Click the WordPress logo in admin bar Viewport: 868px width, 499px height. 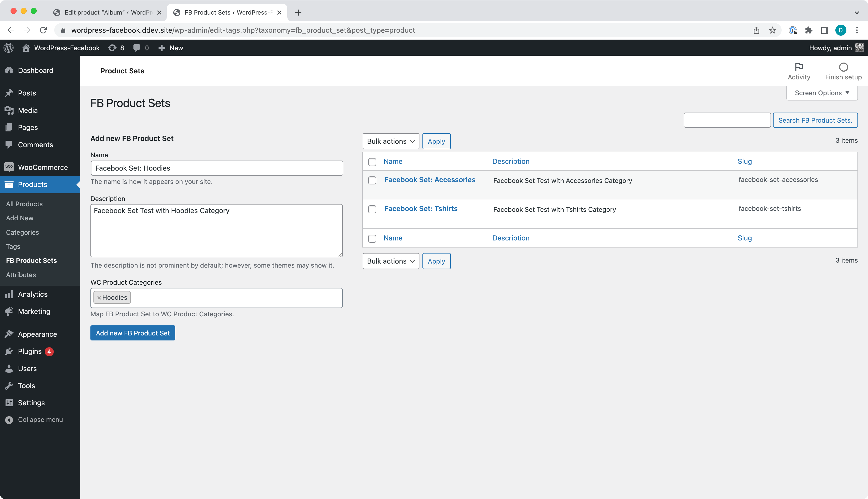click(x=9, y=48)
